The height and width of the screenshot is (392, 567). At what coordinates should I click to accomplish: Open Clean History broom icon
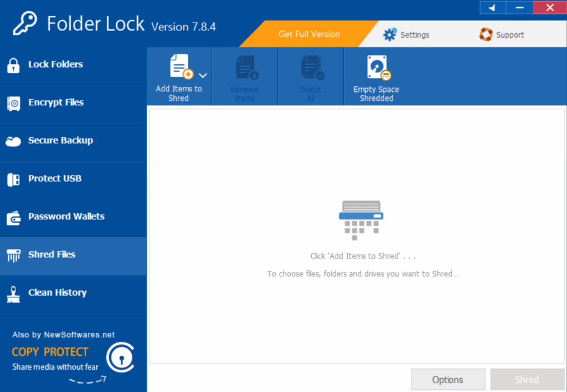coord(13,295)
